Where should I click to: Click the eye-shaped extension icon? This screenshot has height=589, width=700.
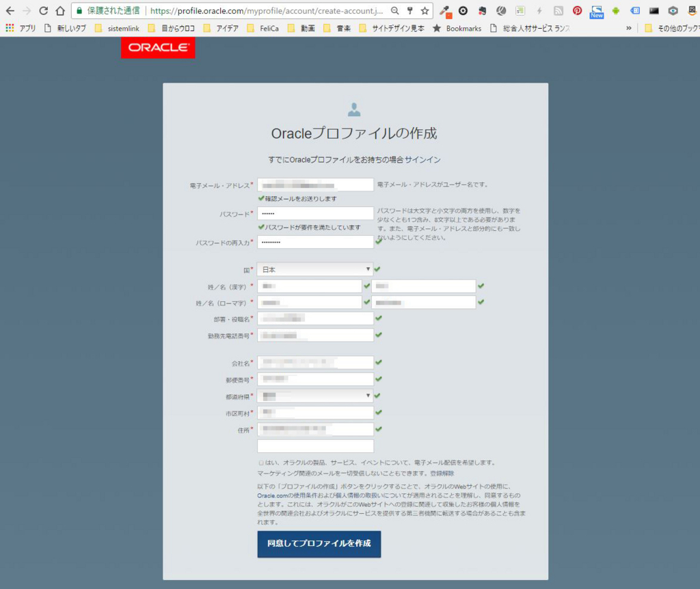(x=673, y=11)
